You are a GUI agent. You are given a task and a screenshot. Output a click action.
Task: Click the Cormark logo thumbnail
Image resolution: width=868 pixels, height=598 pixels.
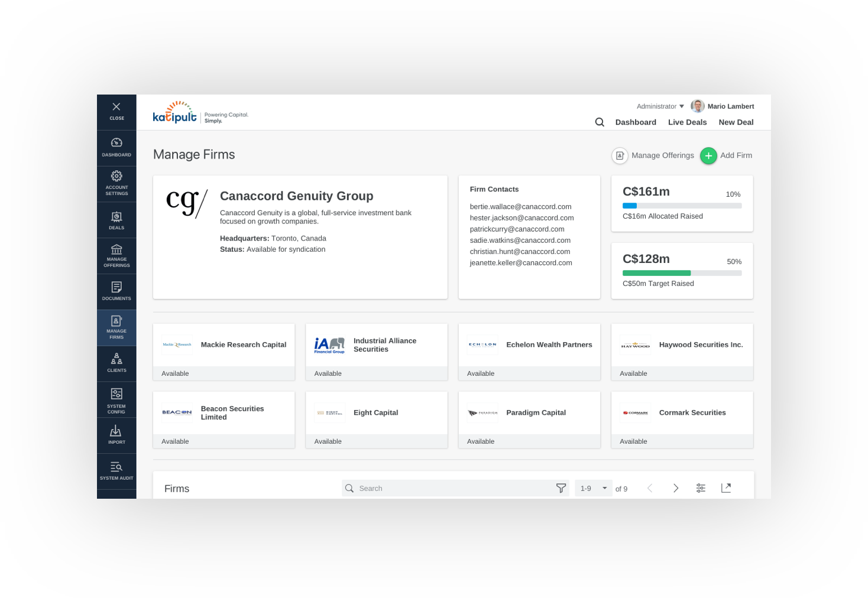(x=635, y=412)
